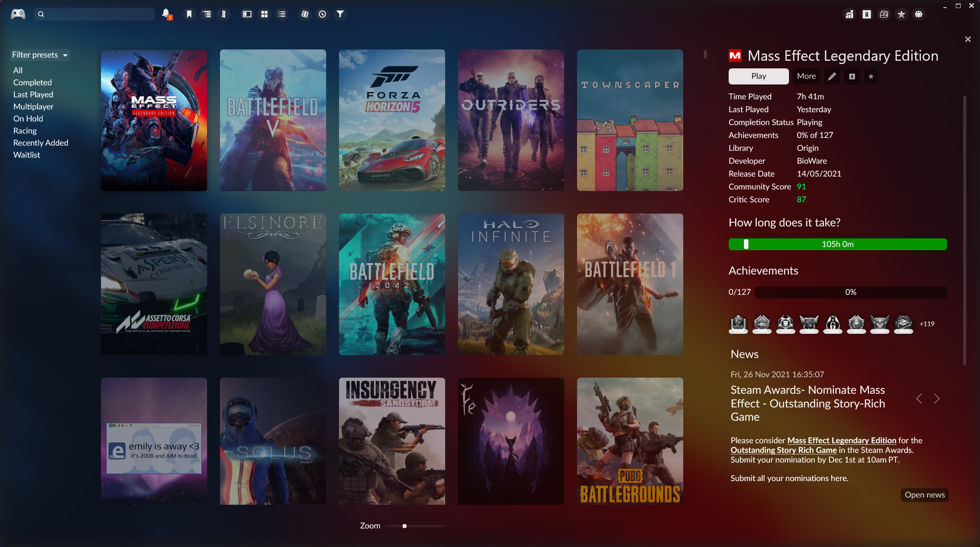
Task: Click the Open news button
Action: point(924,495)
